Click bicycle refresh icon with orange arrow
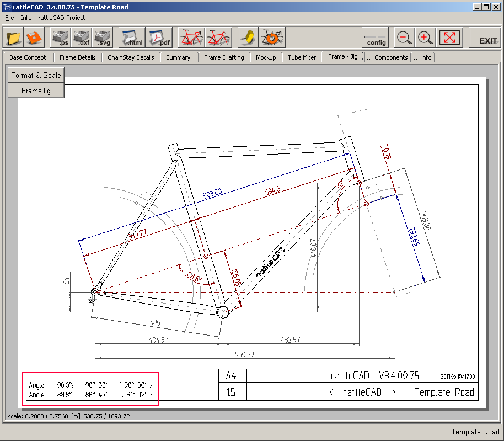The image size is (504, 441). click(x=272, y=38)
